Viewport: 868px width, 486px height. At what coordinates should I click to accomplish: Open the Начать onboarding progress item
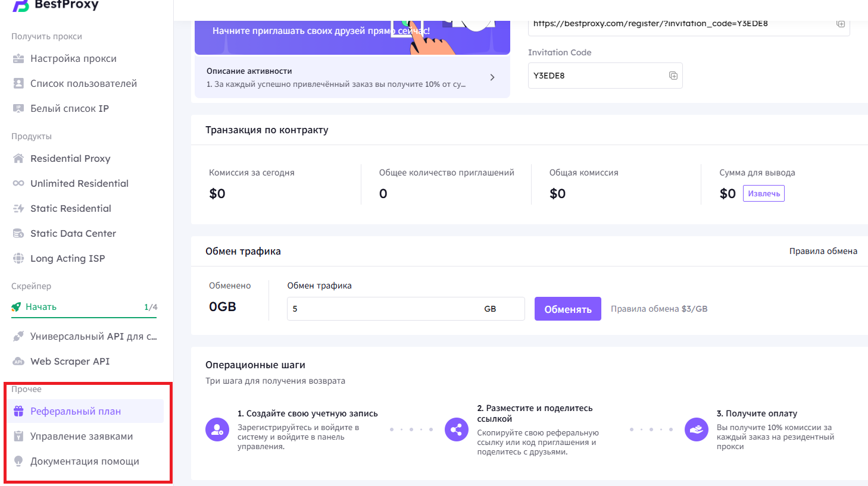click(41, 307)
